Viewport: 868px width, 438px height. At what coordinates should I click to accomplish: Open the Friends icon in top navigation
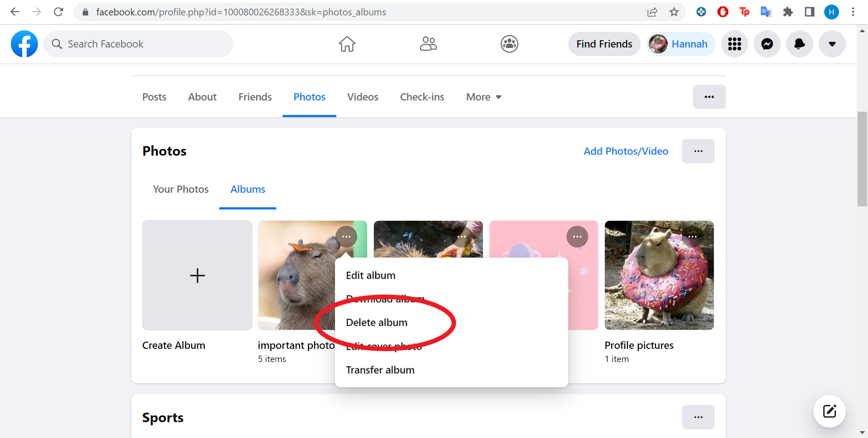428,44
